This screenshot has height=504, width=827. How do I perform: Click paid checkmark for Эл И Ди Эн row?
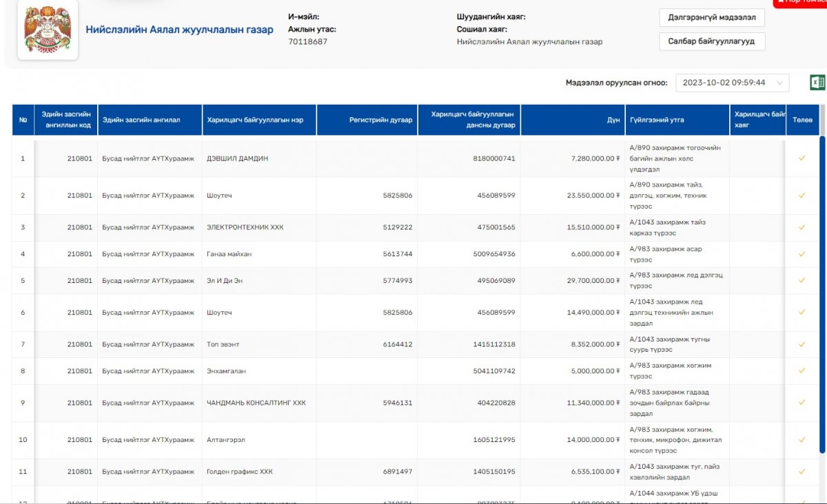(802, 281)
